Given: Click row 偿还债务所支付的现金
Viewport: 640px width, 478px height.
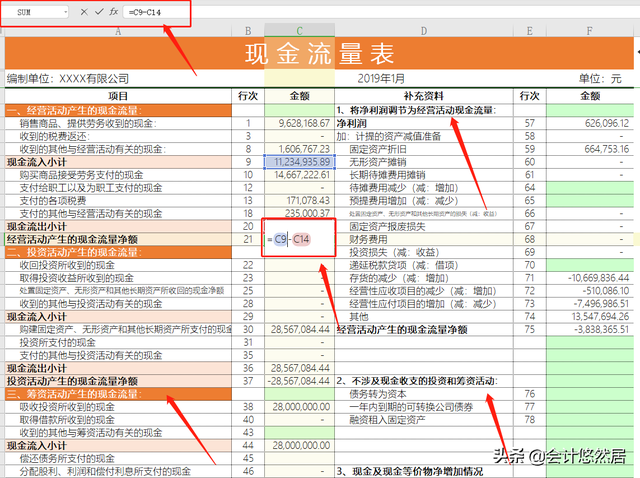Looking at the screenshot, I should 118,458.
